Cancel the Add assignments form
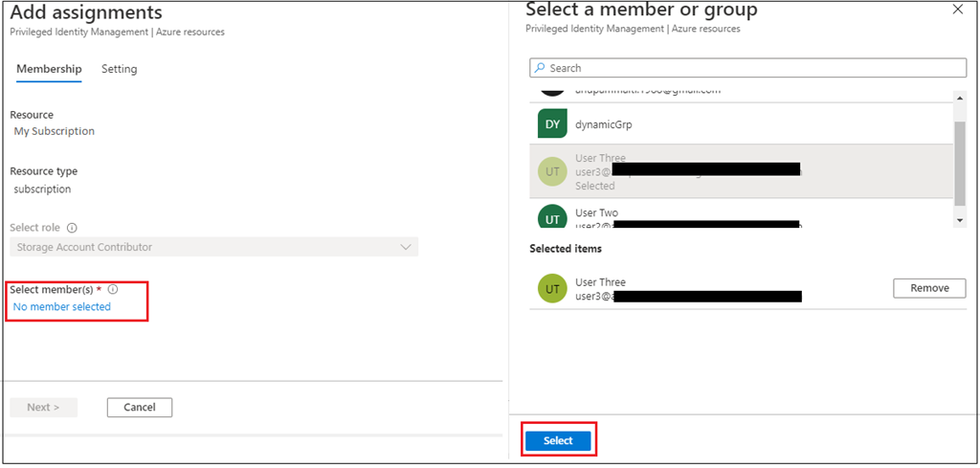The width and height of the screenshot is (980, 468). [140, 408]
